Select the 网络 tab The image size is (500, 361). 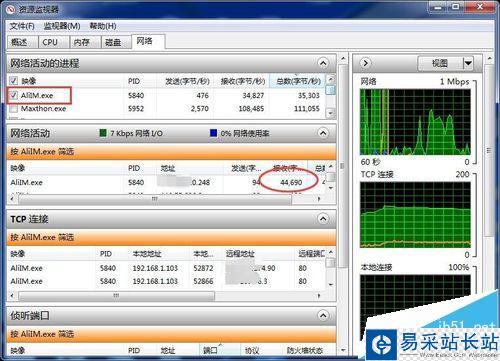[148, 41]
